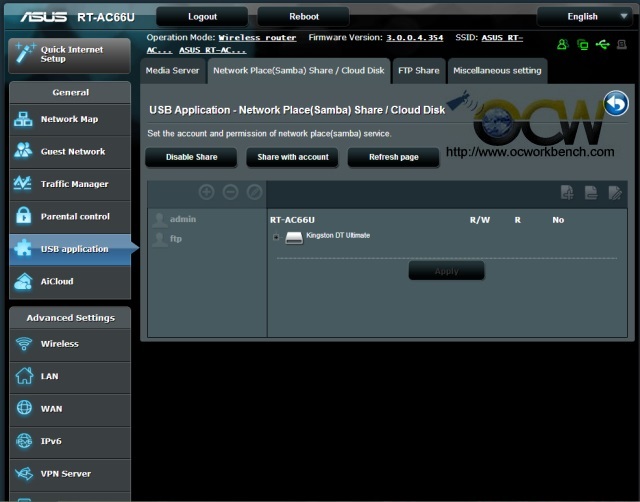Click the printer status icon
This screenshot has width=640, height=502.
coord(622,44)
